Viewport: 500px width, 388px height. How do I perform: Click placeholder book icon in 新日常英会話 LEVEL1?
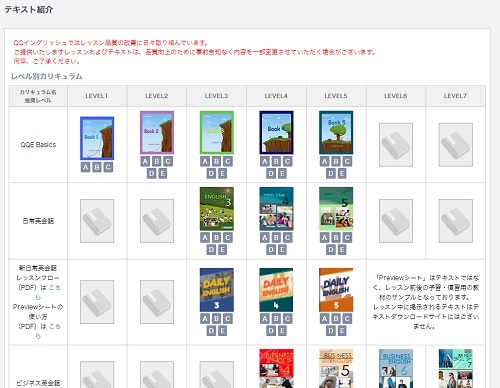(x=97, y=302)
